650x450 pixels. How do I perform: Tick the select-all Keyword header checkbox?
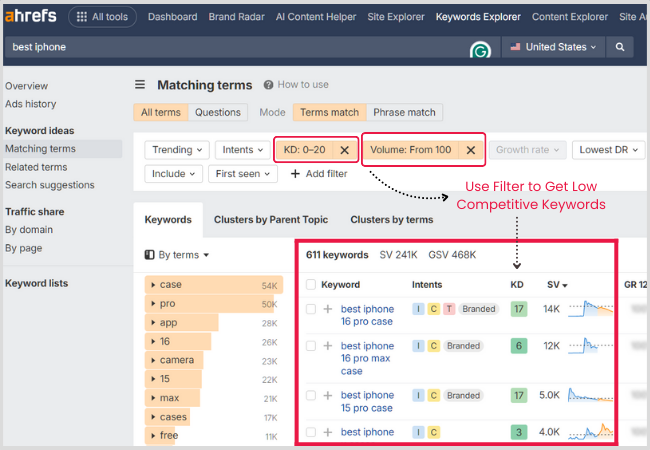coord(310,285)
